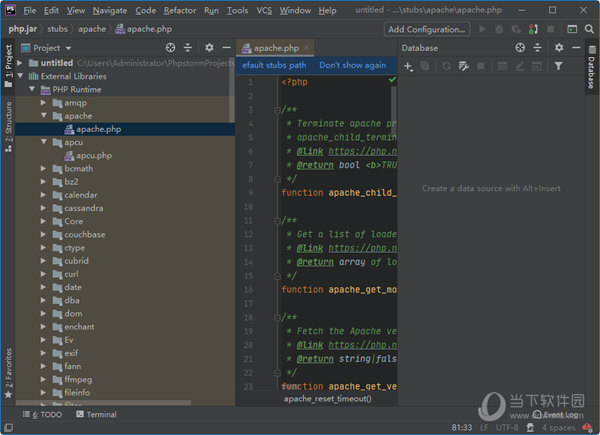This screenshot has width=600, height=435.
Task: Click the database edit pencil icon
Action: click(x=519, y=66)
